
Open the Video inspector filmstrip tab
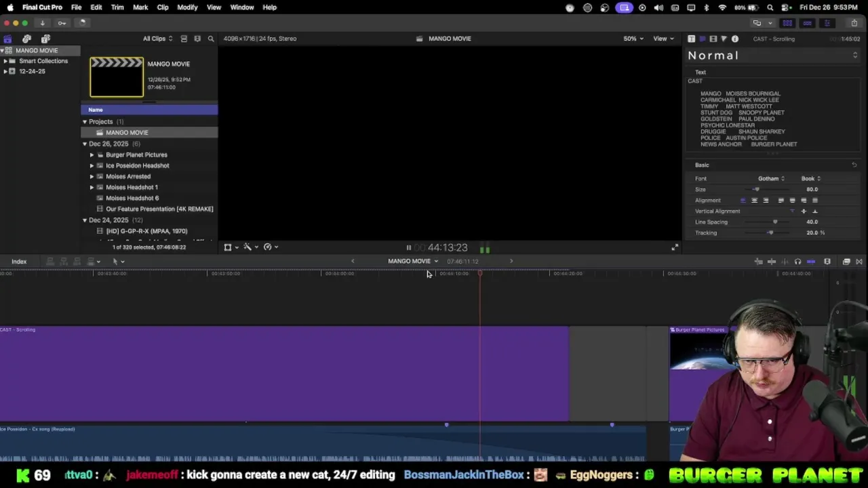point(713,39)
